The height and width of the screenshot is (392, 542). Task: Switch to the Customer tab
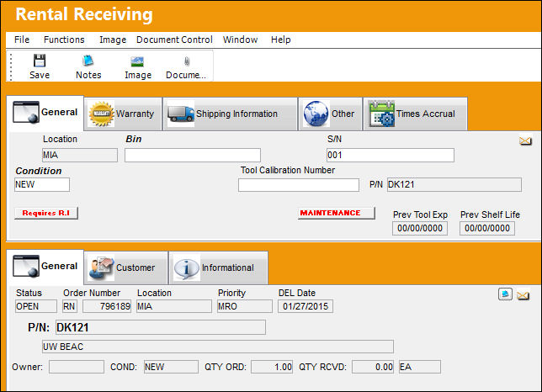pos(126,268)
